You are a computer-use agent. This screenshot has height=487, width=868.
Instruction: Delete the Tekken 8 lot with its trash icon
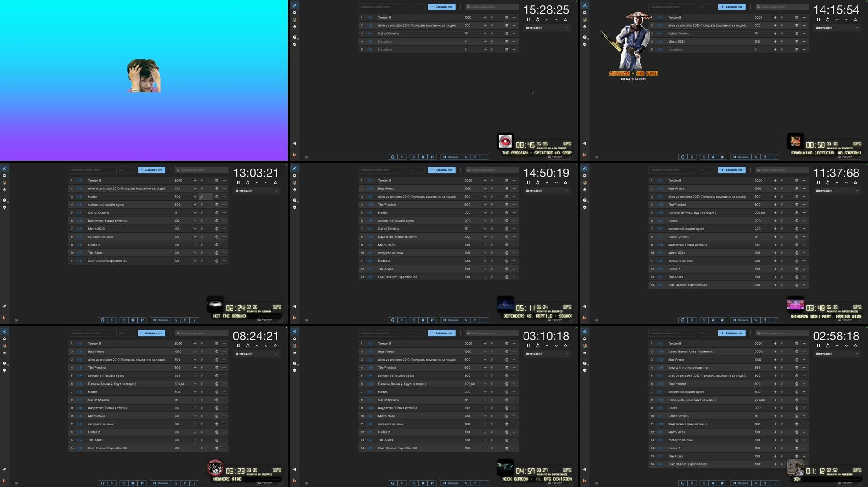pyautogui.click(x=217, y=180)
